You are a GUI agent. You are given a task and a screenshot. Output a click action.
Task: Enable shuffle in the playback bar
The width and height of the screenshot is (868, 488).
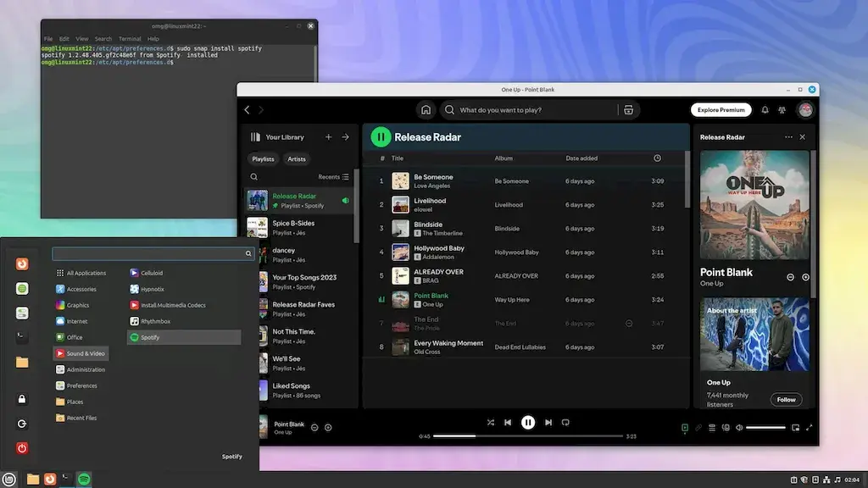(x=491, y=423)
